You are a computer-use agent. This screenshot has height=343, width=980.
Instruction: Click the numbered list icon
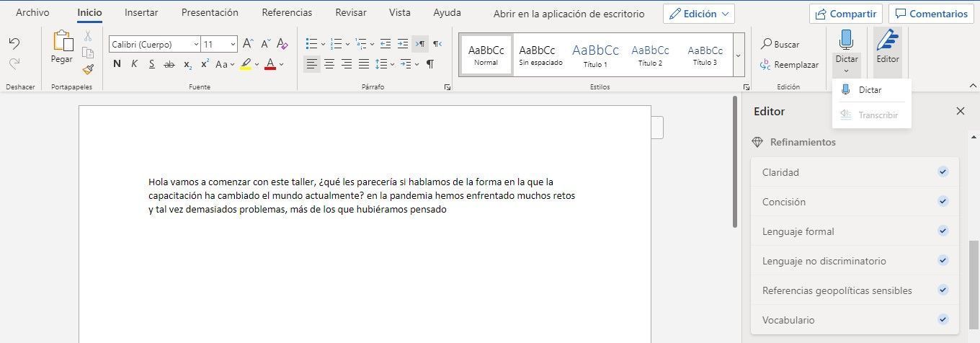[x=336, y=44]
